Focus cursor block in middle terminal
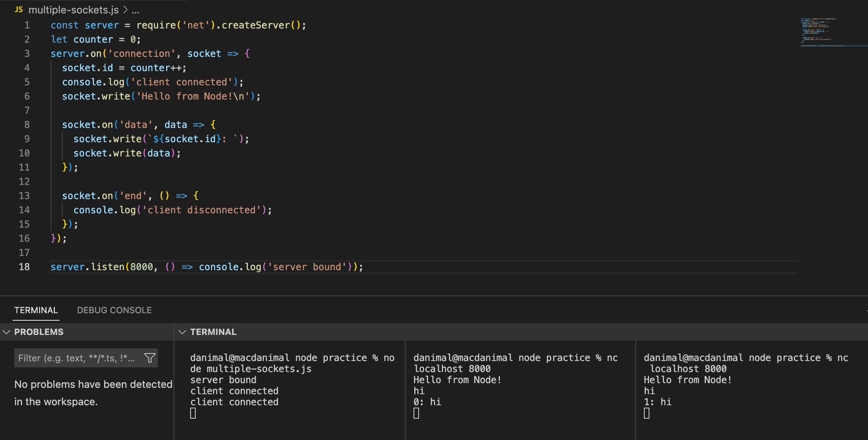 (416, 413)
